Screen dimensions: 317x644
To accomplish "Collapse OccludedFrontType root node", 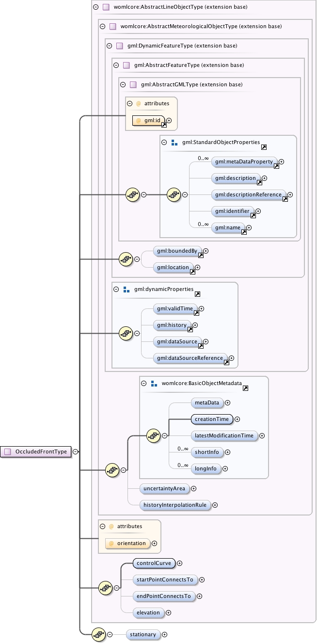I will 75,451.
